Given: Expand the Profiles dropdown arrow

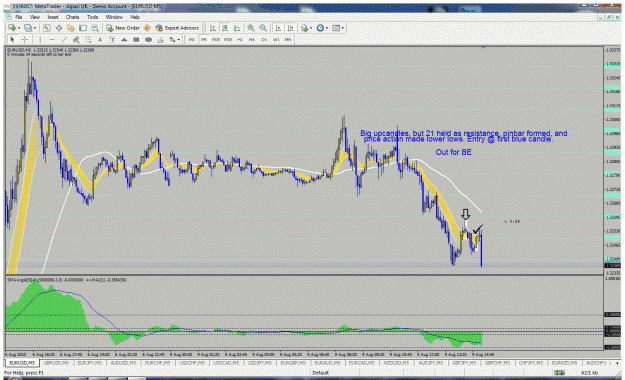Looking at the screenshot, I should click(35, 28).
